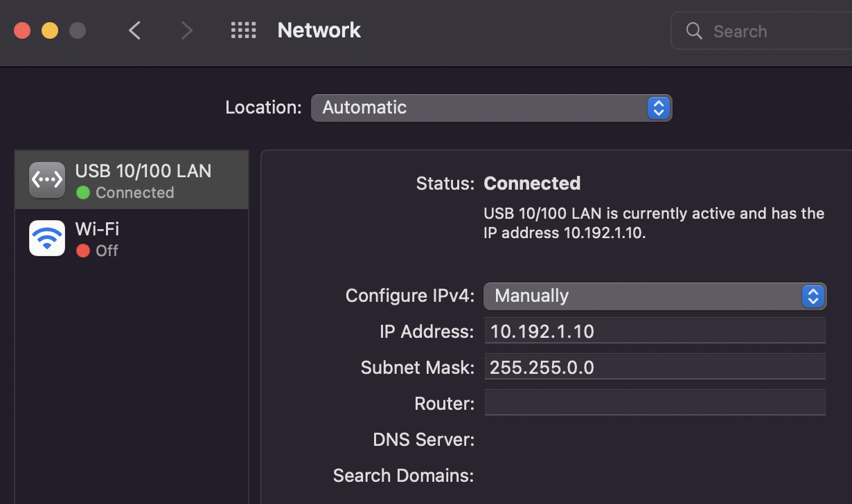Viewport: 852px width, 504px height.
Task: Click the green Connected status dot
Action: tap(83, 193)
